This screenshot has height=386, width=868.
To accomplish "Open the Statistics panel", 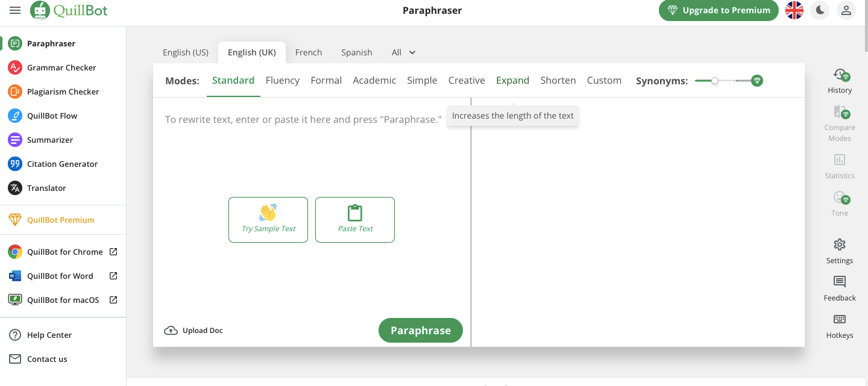I will pos(840,166).
